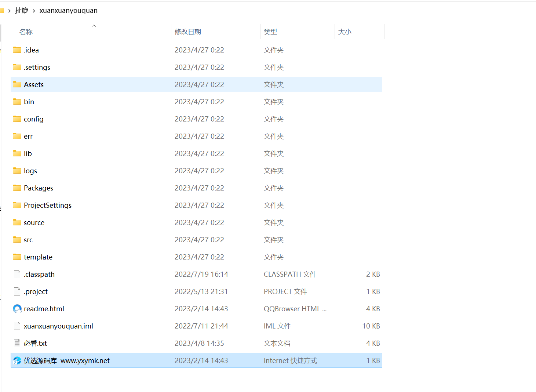Click the date 2022/5/13 21:31
The width and height of the screenshot is (536, 392).
coord(201,291)
